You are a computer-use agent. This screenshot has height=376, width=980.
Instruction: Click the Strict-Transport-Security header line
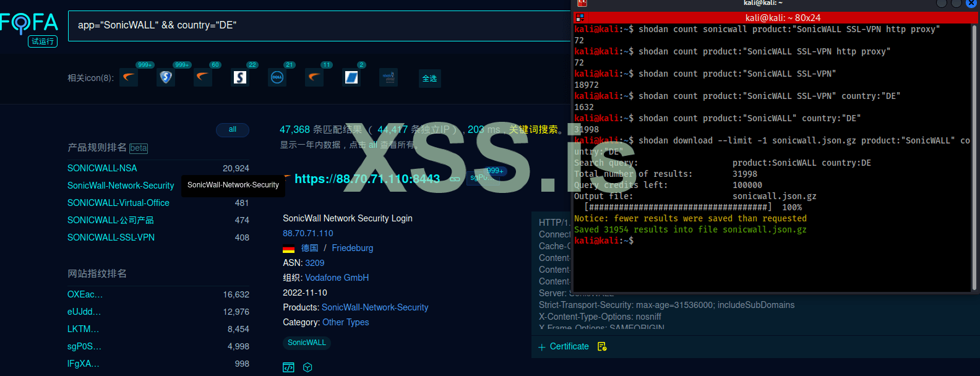[x=666, y=305]
